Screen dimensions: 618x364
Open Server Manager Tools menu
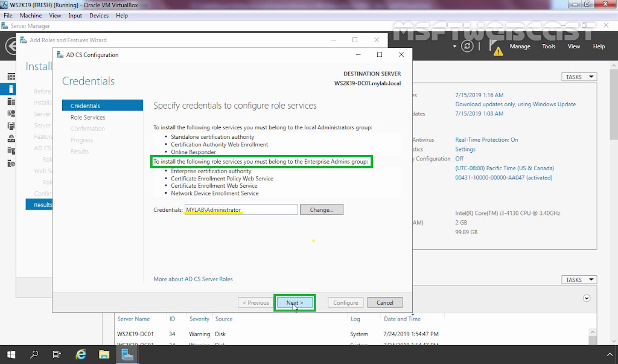(548, 46)
